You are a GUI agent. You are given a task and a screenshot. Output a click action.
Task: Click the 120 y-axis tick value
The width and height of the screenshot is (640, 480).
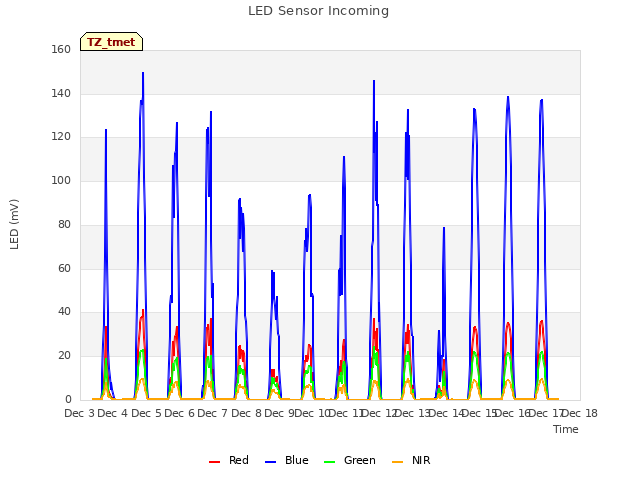tap(61, 137)
